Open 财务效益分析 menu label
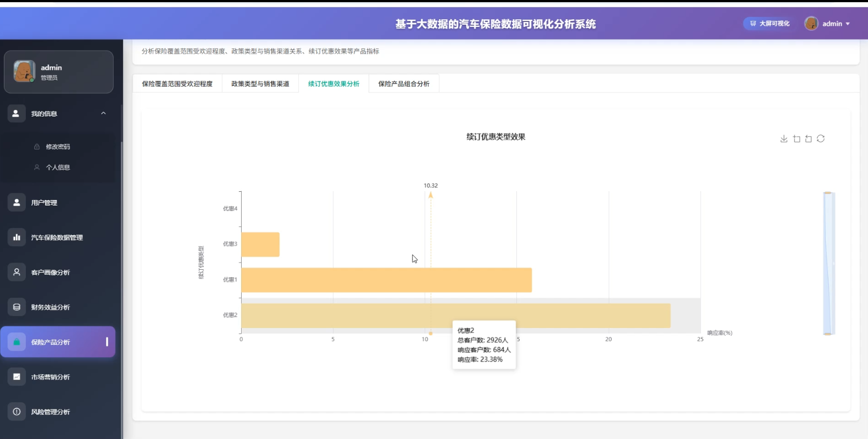The image size is (868, 439). coord(51,307)
